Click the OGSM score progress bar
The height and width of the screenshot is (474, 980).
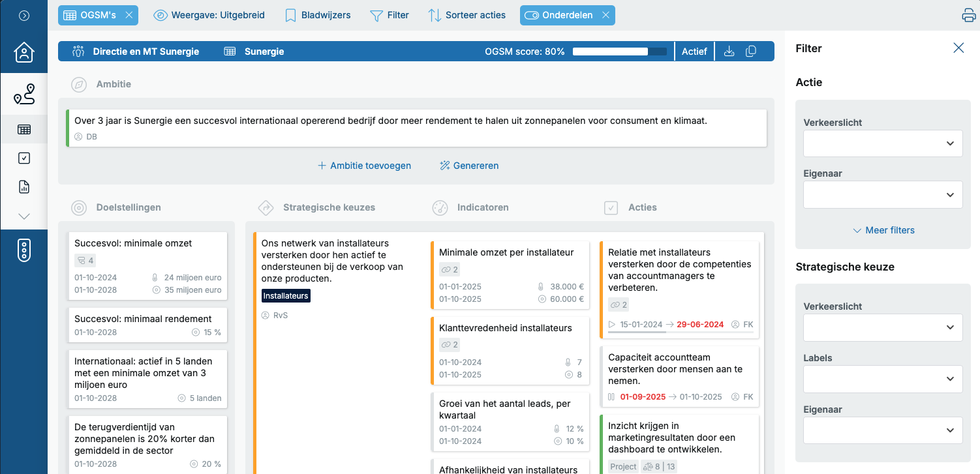[x=619, y=52]
